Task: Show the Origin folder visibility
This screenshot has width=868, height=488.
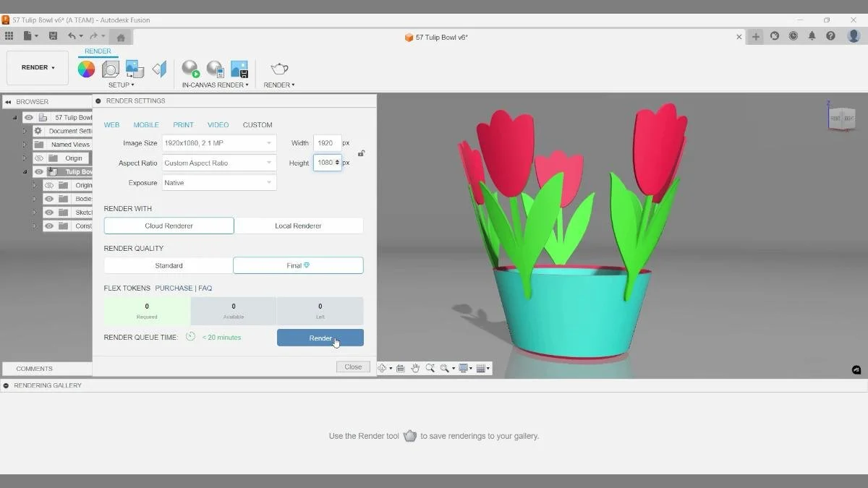Action: pyautogui.click(x=38, y=158)
